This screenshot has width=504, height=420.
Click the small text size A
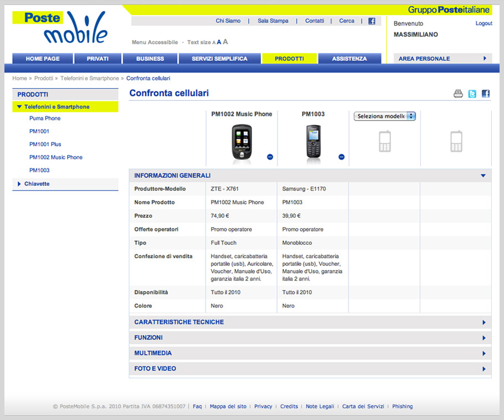coord(214,43)
